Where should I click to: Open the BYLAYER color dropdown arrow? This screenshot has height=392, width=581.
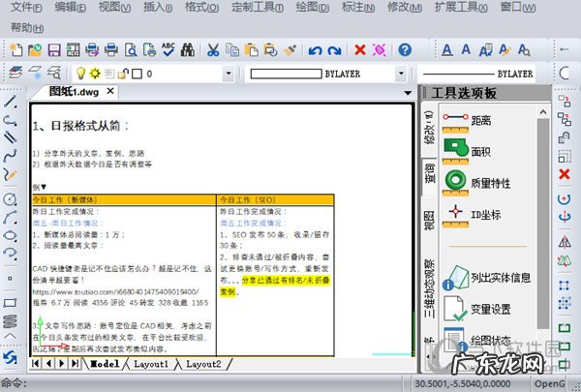point(401,74)
